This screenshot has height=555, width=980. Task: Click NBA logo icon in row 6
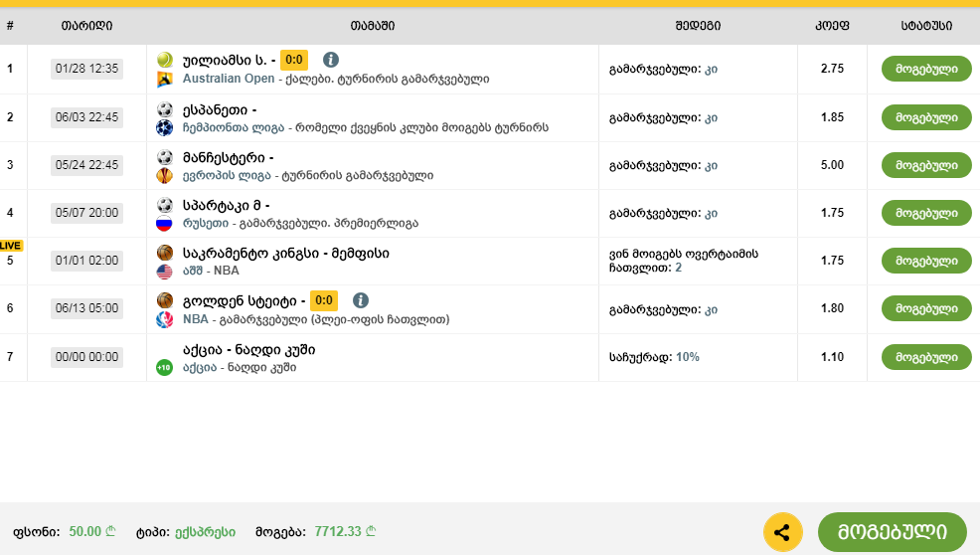(x=164, y=319)
